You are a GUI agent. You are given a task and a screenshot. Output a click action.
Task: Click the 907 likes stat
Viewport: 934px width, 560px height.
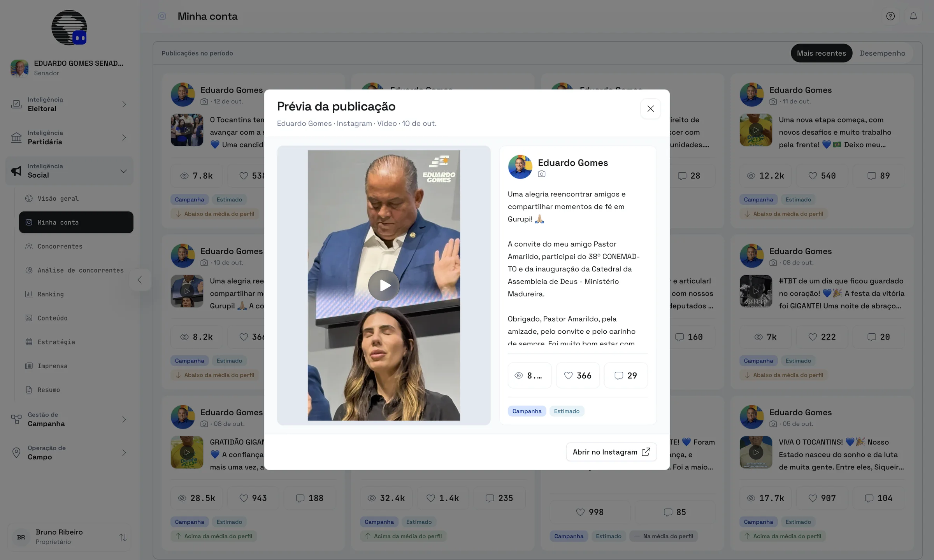pyautogui.click(x=822, y=498)
